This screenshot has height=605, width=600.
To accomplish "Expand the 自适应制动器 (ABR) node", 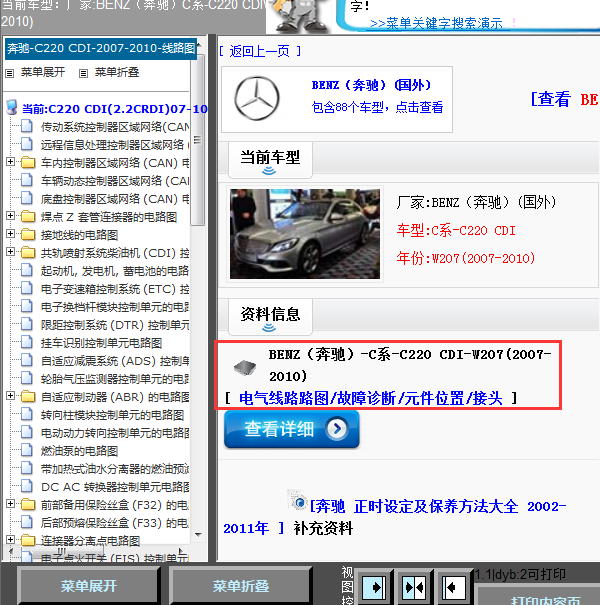I will (x=11, y=396).
